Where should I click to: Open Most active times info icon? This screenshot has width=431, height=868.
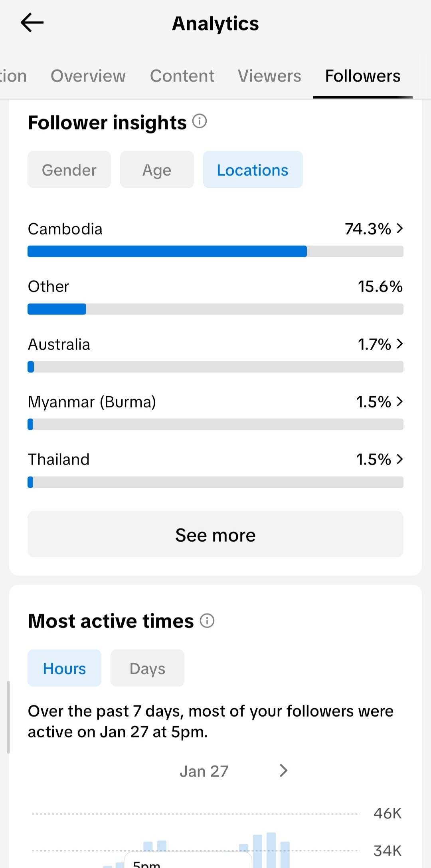(x=207, y=621)
